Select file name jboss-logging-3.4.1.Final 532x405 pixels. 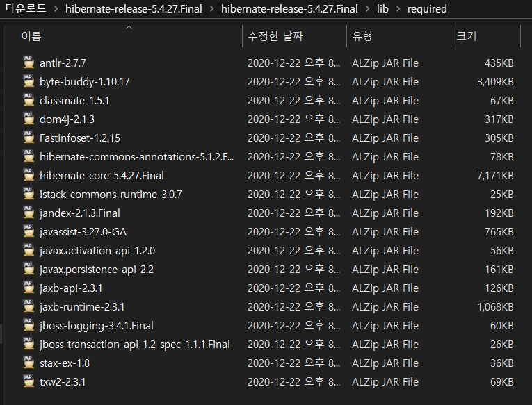[x=97, y=326]
